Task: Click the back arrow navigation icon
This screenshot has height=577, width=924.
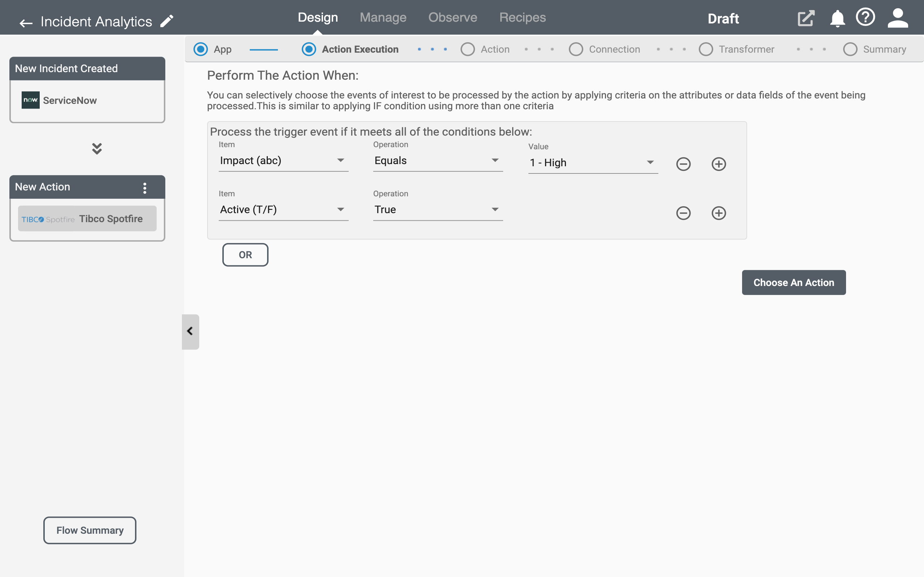Action: pos(25,22)
